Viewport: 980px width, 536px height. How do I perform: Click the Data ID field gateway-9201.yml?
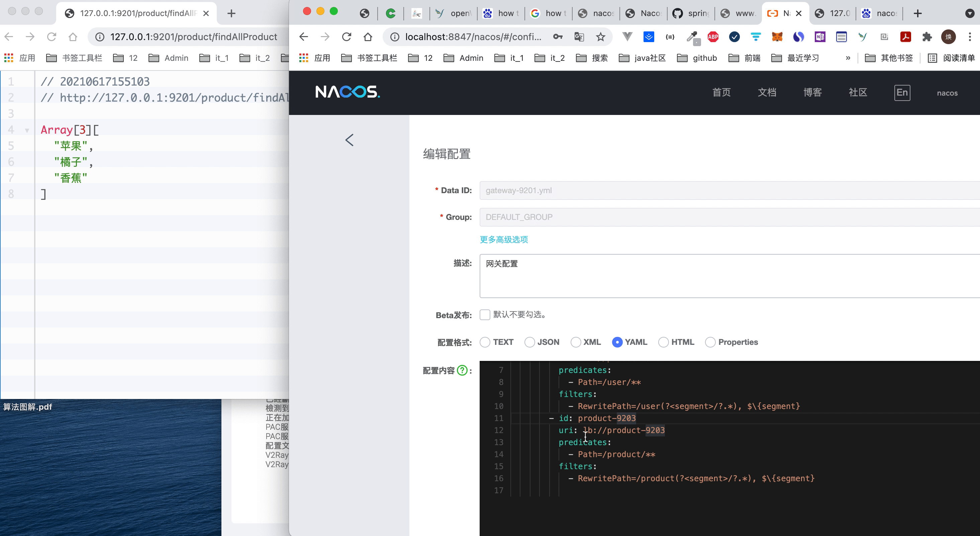click(730, 190)
